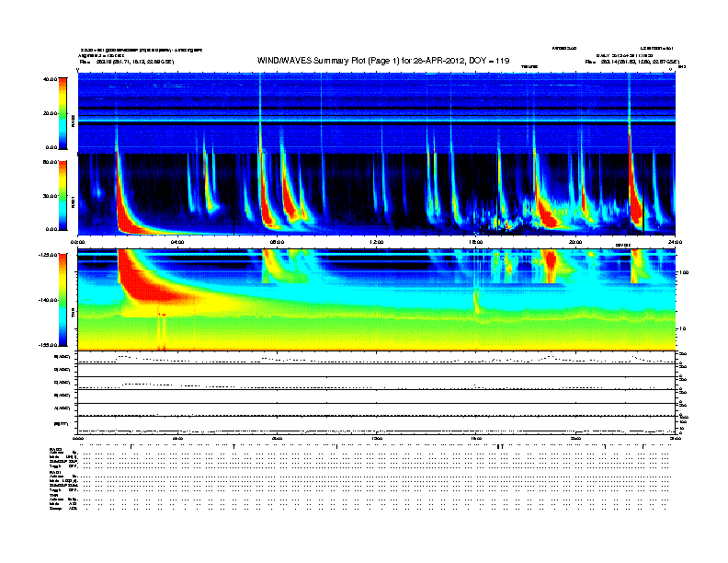
Task: Click the 10 frequency tick right of TNR panel
Action: pyautogui.click(x=682, y=329)
